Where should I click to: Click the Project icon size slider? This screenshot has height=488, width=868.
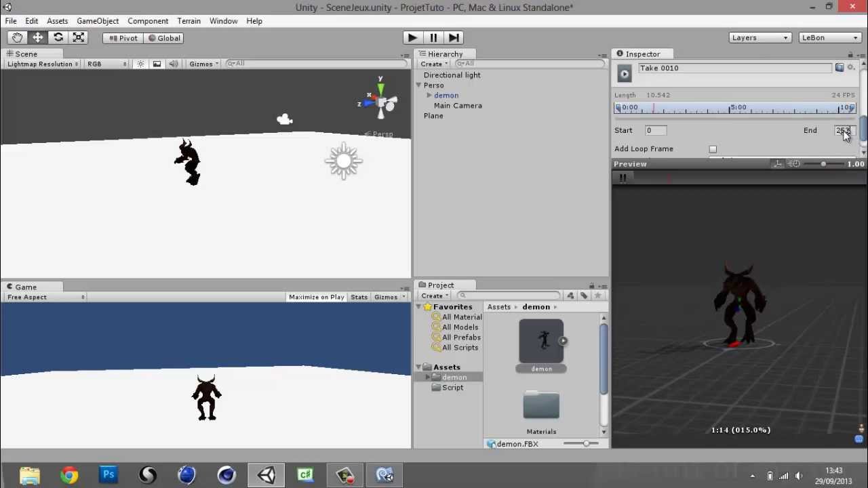tap(587, 444)
